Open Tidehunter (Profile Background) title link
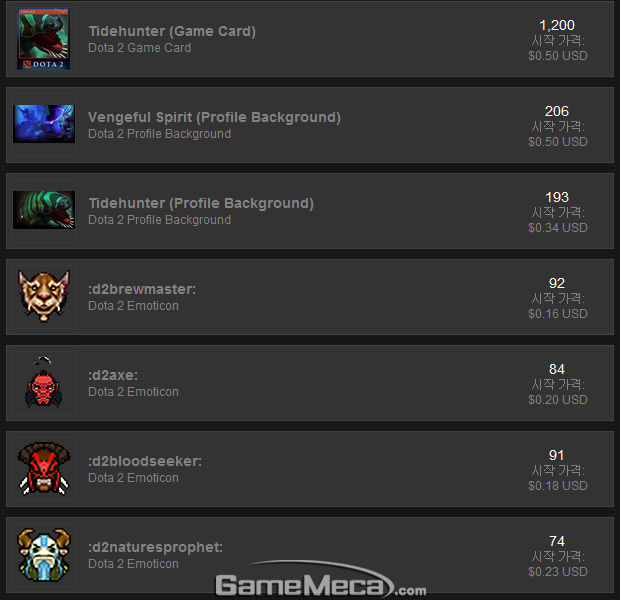Viewport: 620px width, 600px height. click(x=201, y=203)
